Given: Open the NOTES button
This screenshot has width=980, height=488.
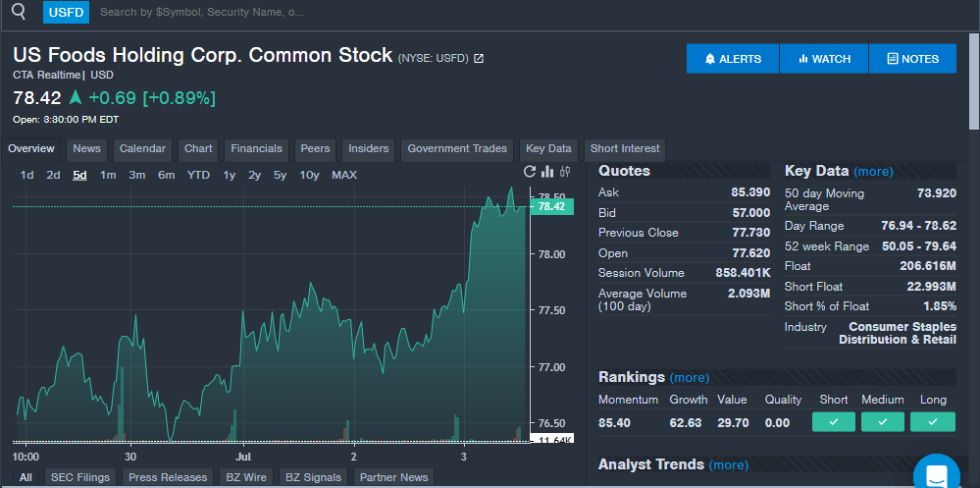Looking at the screenshot, I should click(x=912, y=59).
